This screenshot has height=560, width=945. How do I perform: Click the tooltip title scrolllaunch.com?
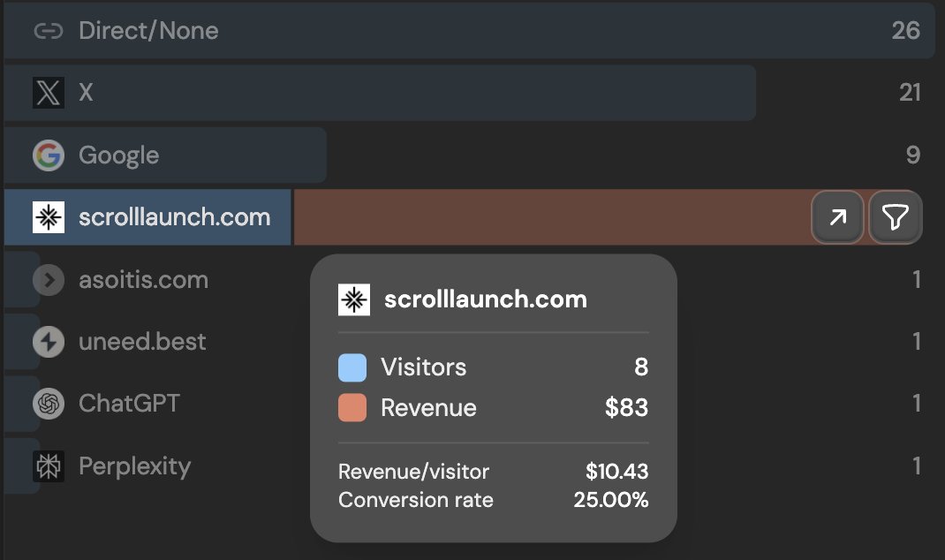coord(486,299)
